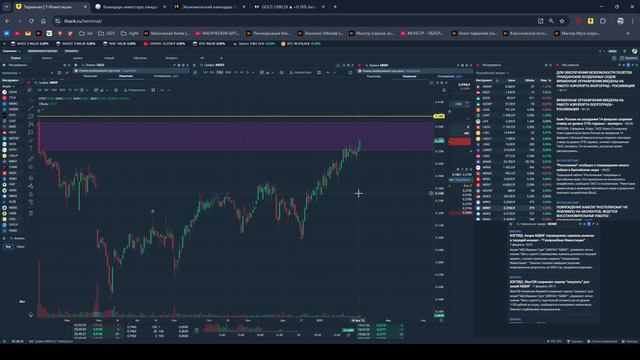This screenshot has height=360, width=640.
Task: Select the Рыночная tab in left order widget
Action: pos(90,76)
